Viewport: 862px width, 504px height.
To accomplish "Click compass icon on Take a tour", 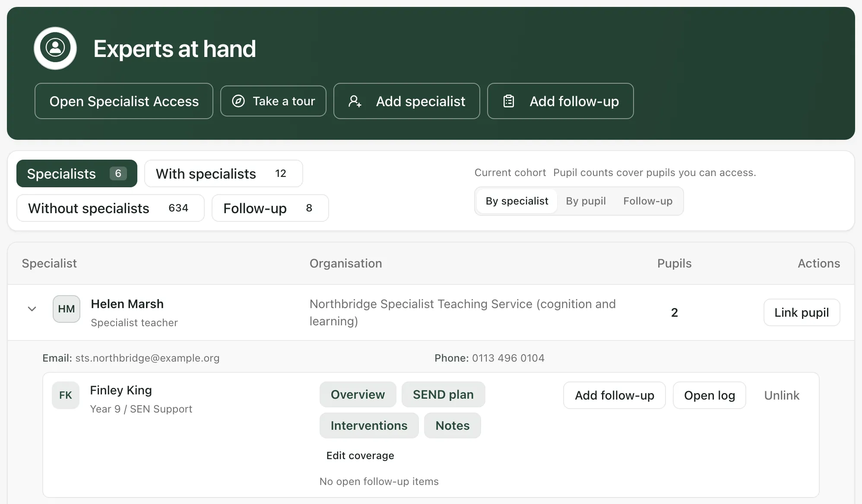I will (238, 101).
